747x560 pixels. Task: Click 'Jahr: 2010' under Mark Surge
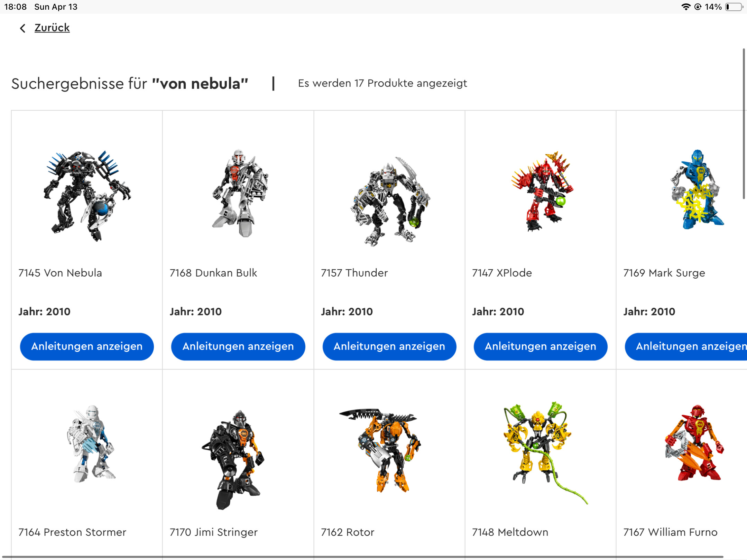[649, 312]
